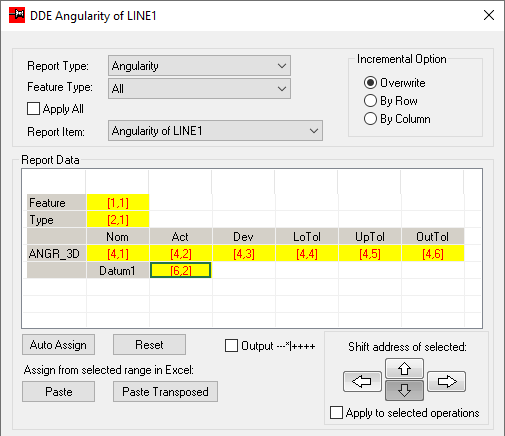
Task: Tick the Output ---*|++++ checkbox
Action: click(231, 346)
